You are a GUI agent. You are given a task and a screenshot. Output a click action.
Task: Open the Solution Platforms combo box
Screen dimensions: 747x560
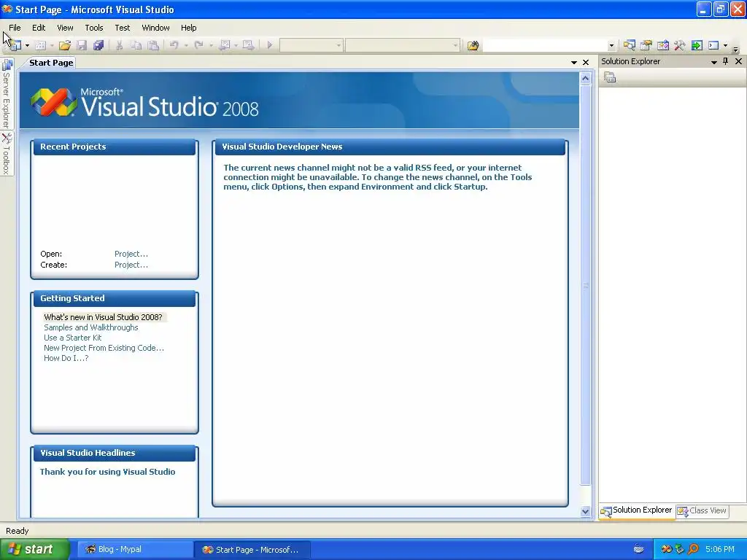tap(403, 45)
